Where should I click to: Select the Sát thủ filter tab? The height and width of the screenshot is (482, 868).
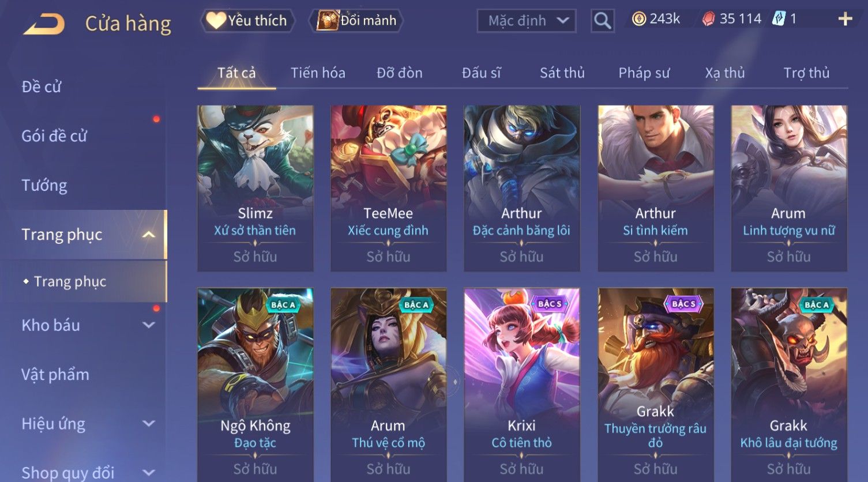[562, 73]
